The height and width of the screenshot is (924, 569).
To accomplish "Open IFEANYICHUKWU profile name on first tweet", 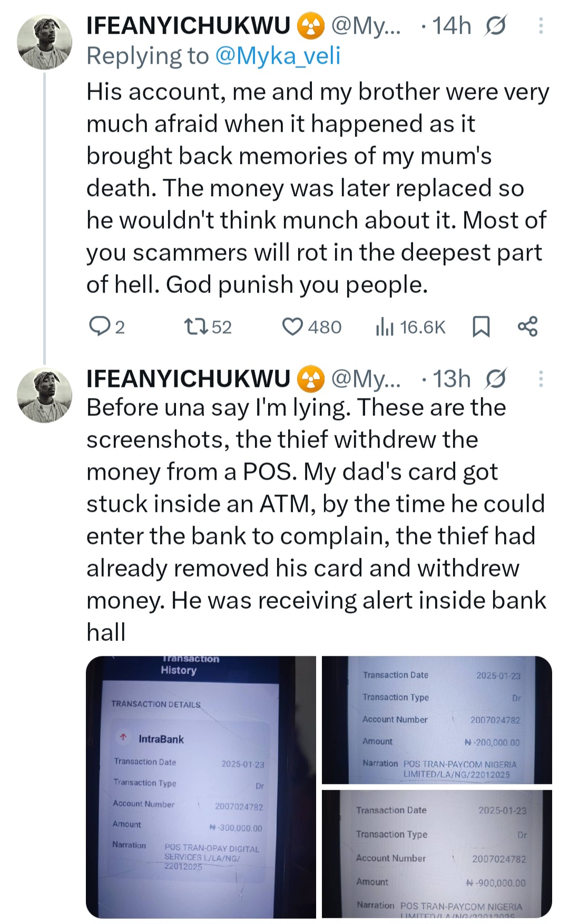I will (188, 25).
